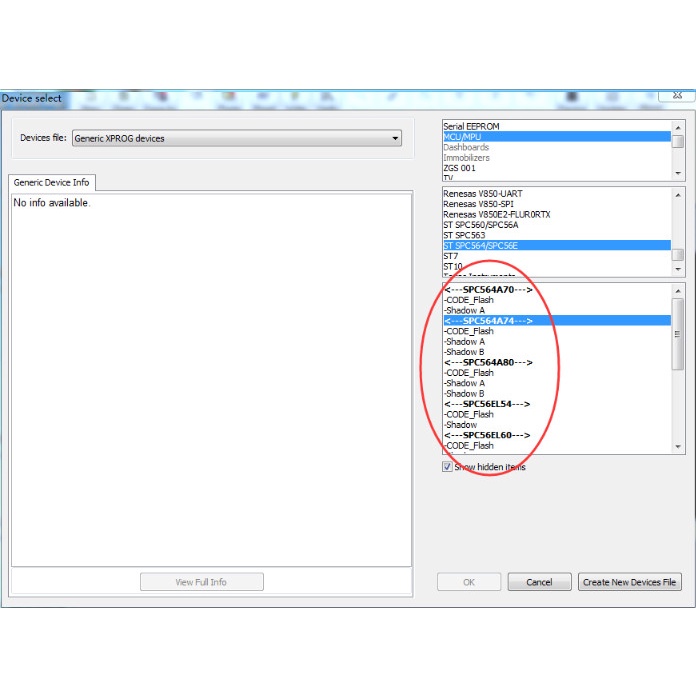Image resolution: width=696 pixels, height=696 pixels.
Task: Select the ST7 manufacturer entry
Action: 450,256
